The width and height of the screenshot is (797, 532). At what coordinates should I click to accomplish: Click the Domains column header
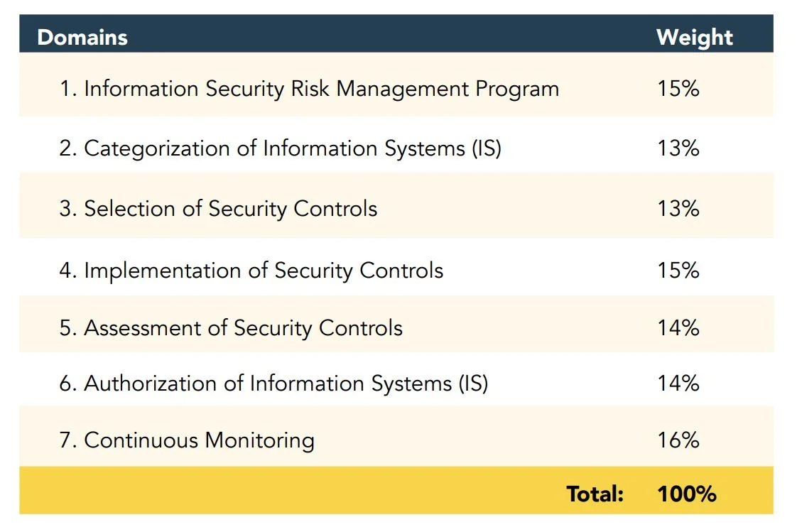click(x=82, y=37)
